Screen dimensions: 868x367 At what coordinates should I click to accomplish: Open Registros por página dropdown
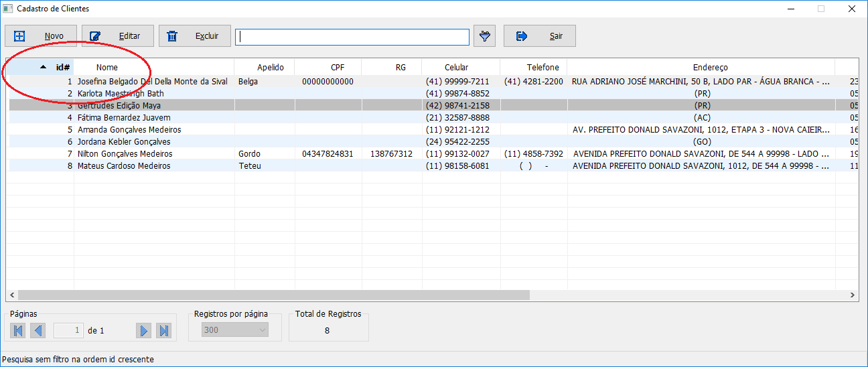coord(235,330)
